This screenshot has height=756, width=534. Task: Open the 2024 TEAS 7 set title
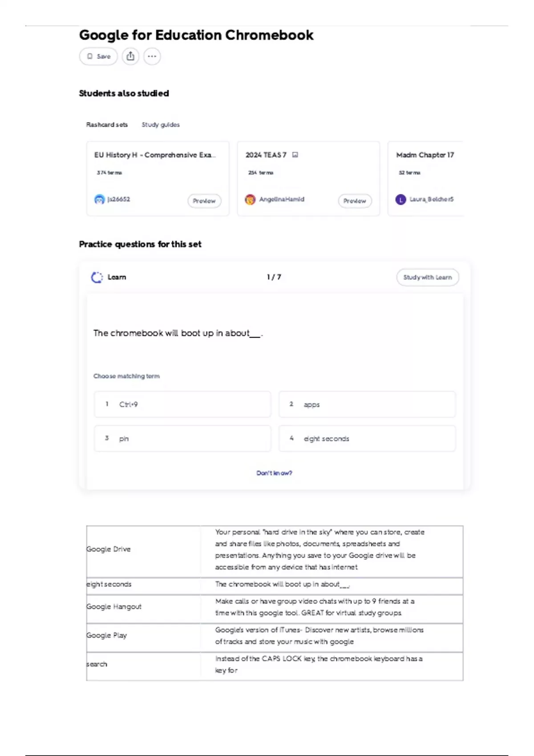[x=266, y=155]
